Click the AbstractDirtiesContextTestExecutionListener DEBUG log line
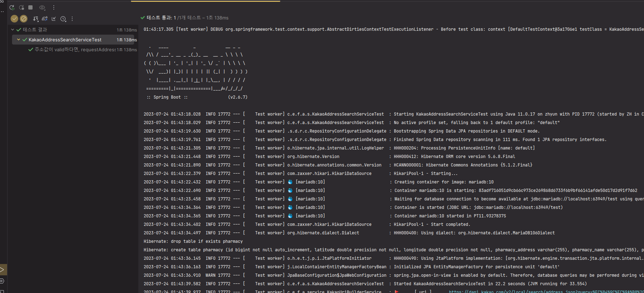Viewport: 644px width, 293px height. 393,29
